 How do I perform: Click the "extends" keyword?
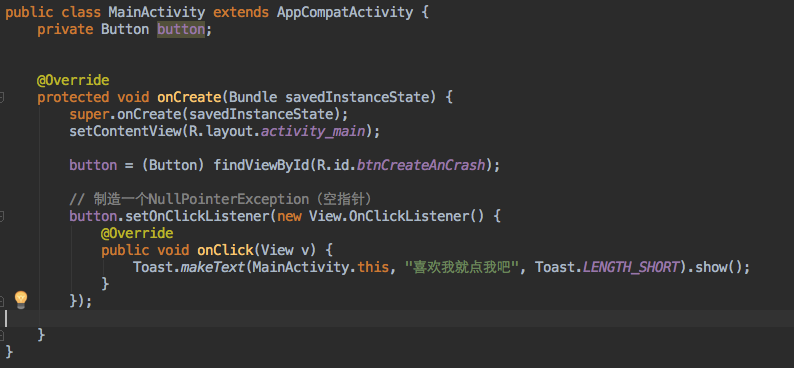pyautogui.click(x=241, y=12)
